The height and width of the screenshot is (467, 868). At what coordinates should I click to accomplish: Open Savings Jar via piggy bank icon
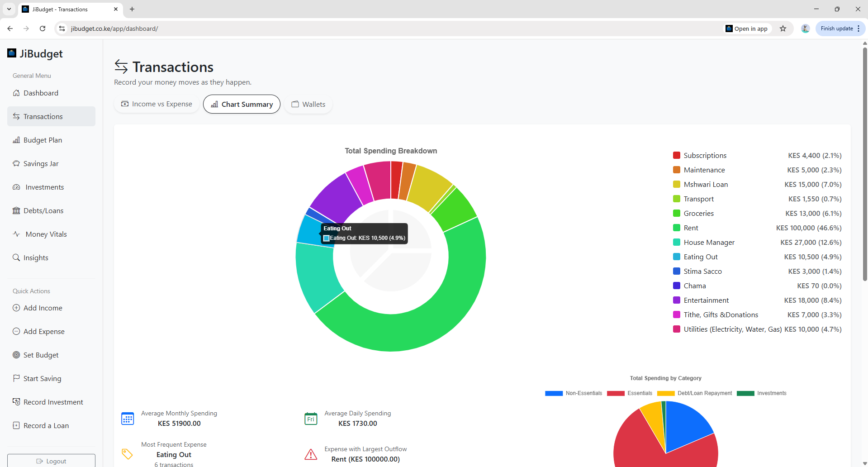[16, 163]
